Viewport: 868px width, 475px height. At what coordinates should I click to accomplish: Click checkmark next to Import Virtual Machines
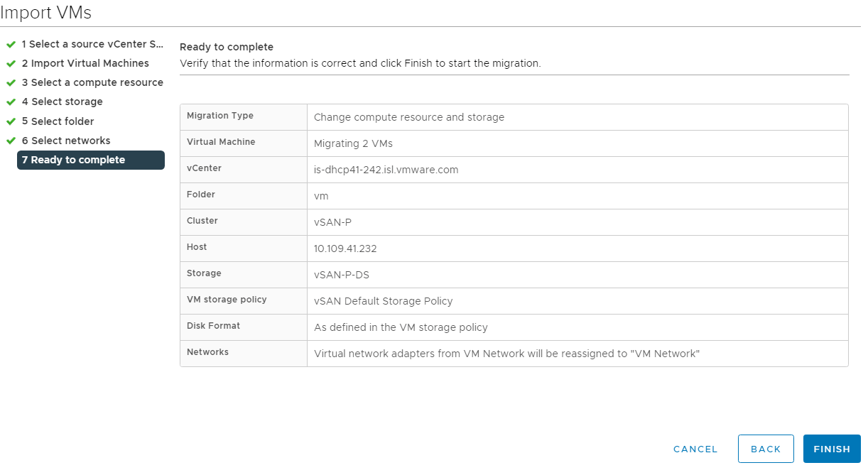[x=11, y=63]
